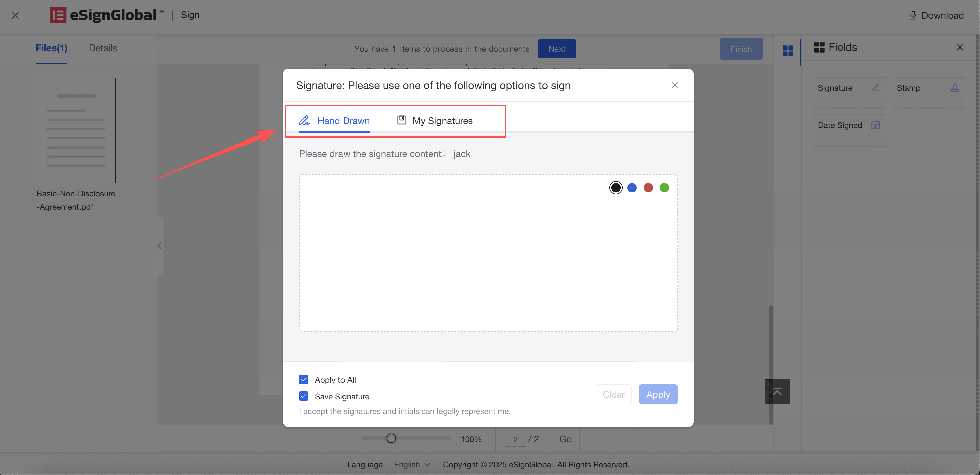Click the Download icon at top right
Screen dimensions: 980x475
[x=913, y=15]
